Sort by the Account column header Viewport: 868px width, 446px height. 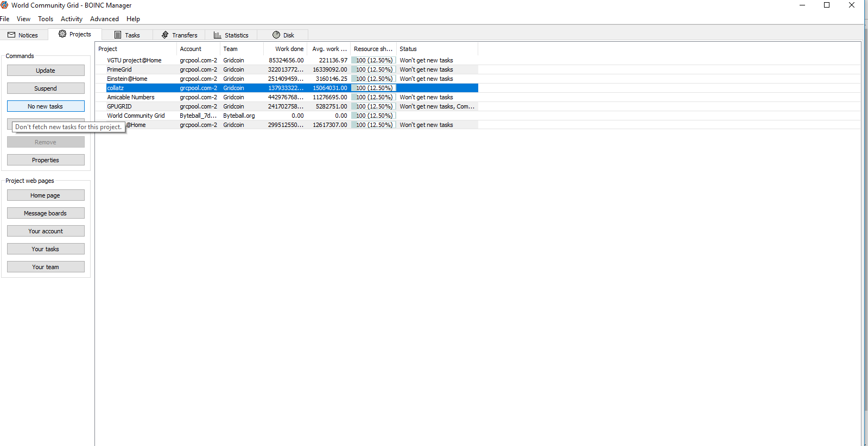point(198,49)
